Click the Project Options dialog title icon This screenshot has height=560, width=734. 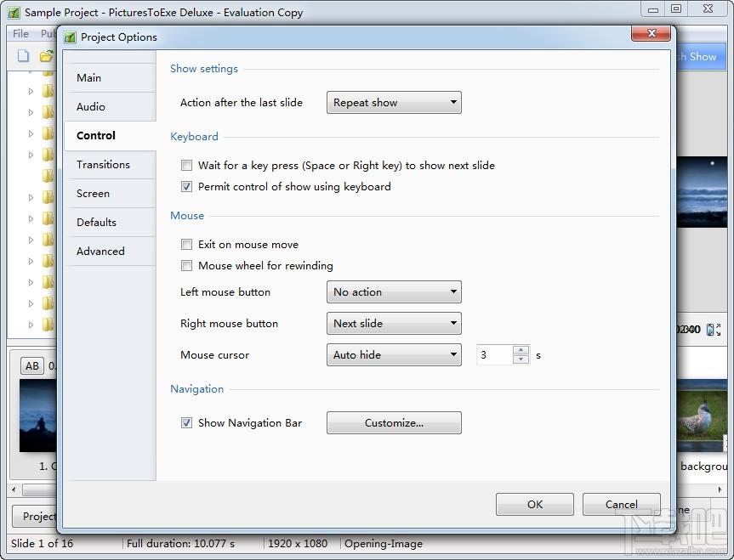point(70,37)
